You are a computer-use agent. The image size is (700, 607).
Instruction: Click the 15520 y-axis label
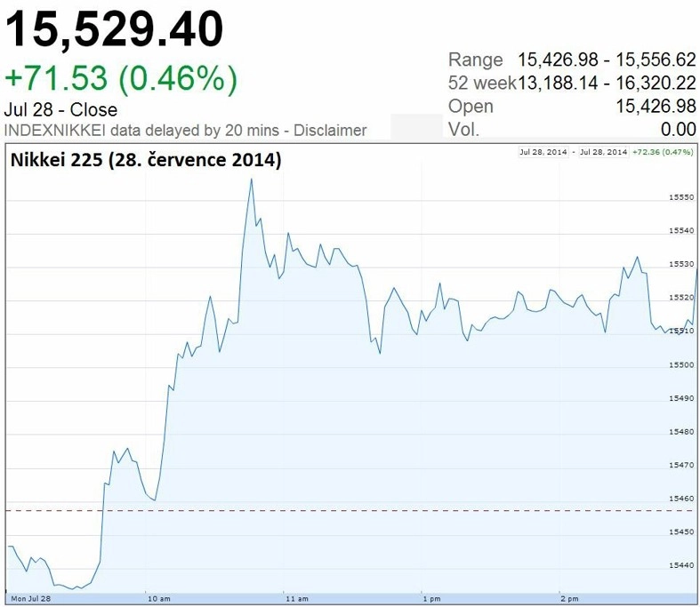(x=681, y=298)
